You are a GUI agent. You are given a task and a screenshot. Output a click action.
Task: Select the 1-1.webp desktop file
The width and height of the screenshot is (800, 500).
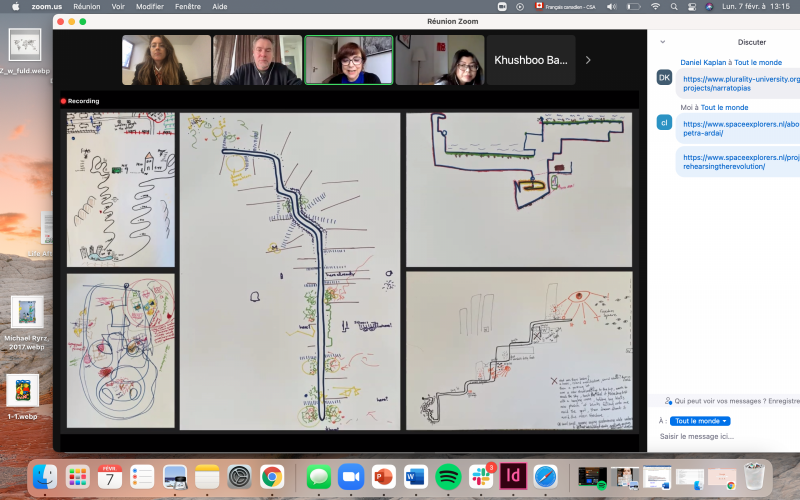[x=22, y=397]
